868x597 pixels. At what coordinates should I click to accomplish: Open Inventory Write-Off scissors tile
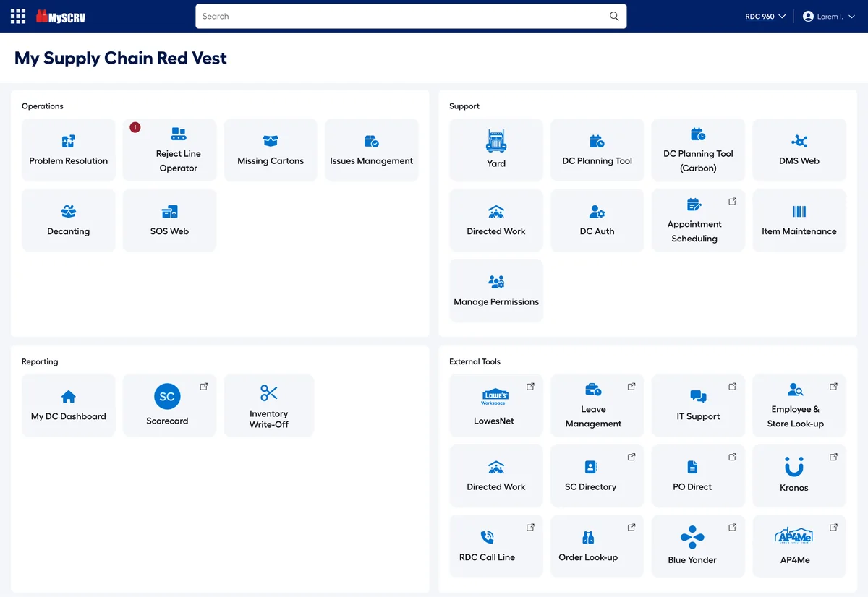269,405
